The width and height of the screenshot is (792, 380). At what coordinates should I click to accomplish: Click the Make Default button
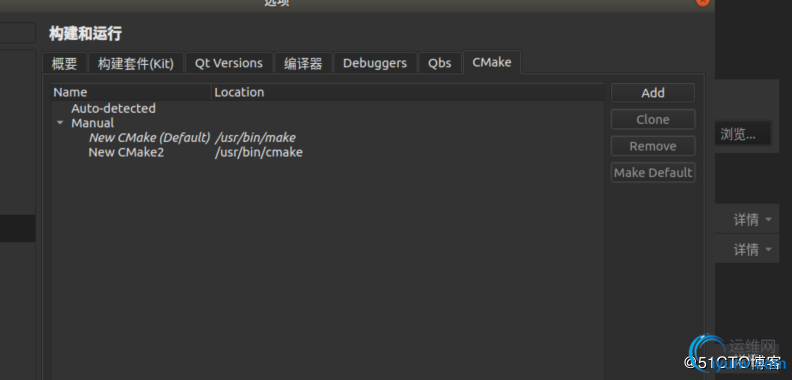point(653,172)
